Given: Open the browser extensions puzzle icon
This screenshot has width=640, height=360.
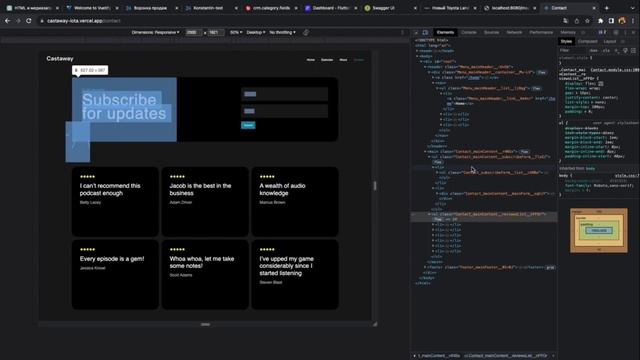Looking at the screenshot, I should [x=600, y=21].
